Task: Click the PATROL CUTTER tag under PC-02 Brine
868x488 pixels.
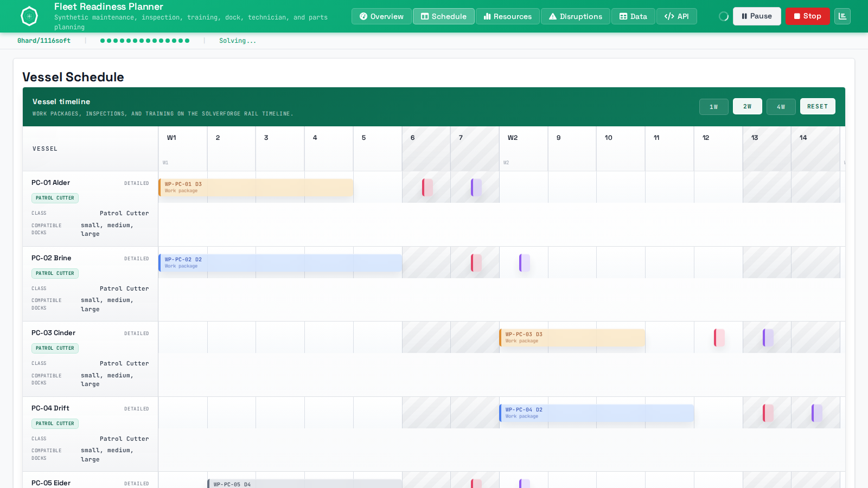Action: pyautogui.click(x=55, y=273)
